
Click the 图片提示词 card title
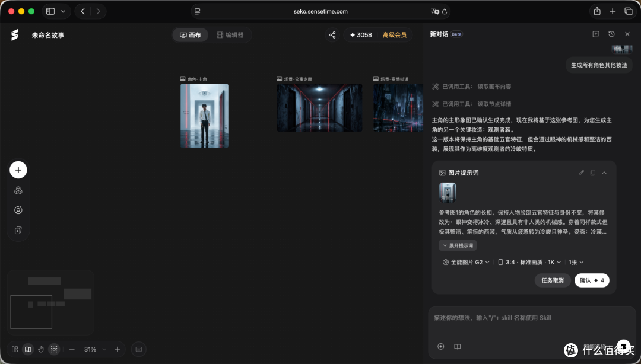tap(463, 173)
